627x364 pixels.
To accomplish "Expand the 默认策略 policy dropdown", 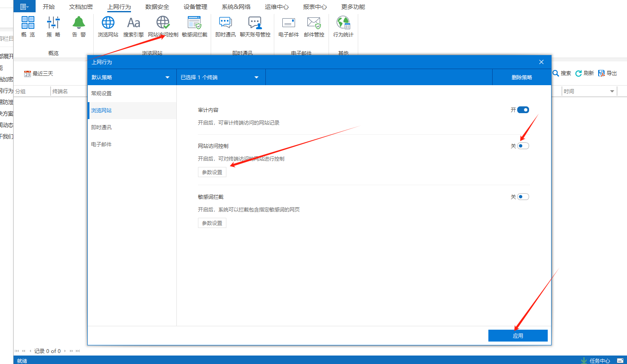I will [x=131, y=78].
